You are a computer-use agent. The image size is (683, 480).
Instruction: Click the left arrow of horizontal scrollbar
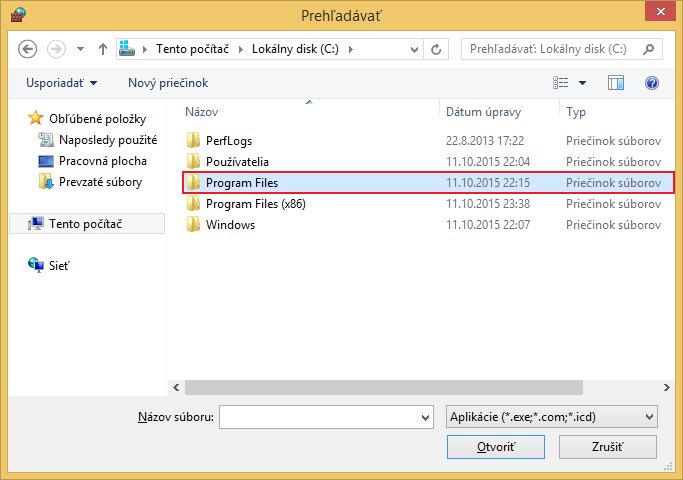(176, 387)
